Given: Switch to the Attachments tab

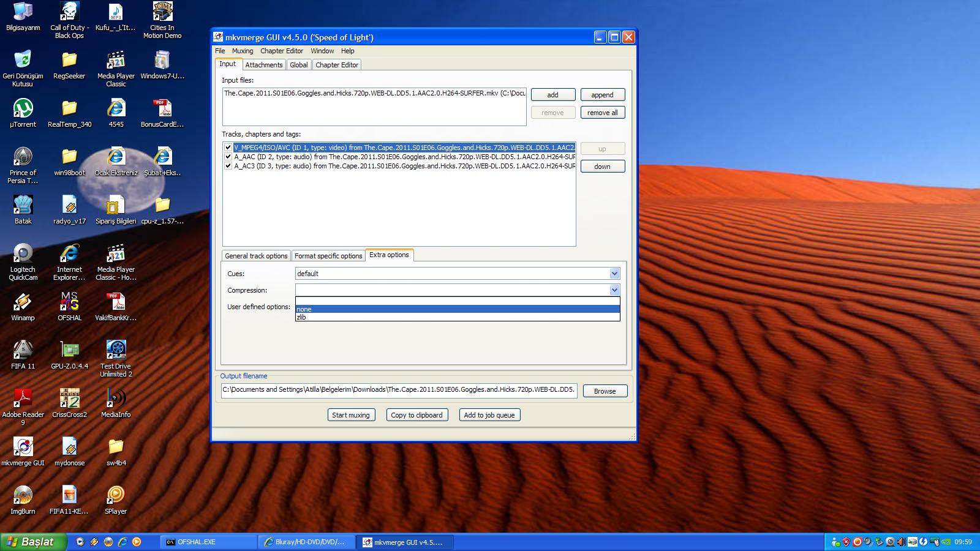Looking at the screenshot, I should pyautogui.click(x=264, y=65).
